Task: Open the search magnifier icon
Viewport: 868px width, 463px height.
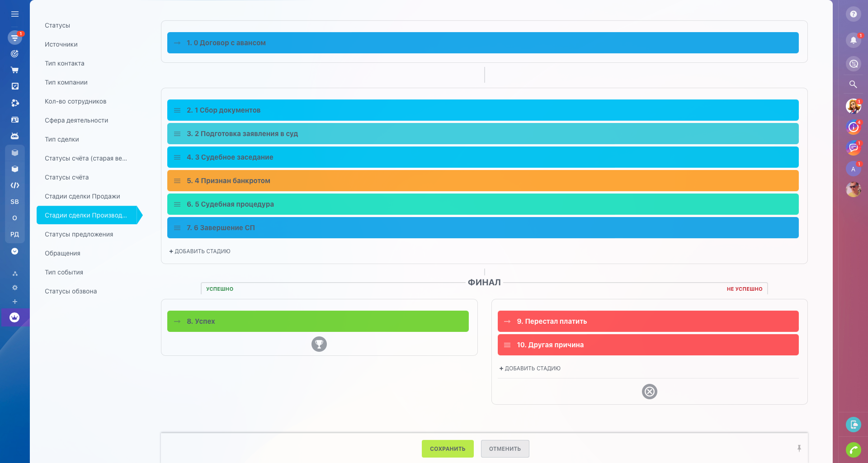Action: (x=854, y=85)
